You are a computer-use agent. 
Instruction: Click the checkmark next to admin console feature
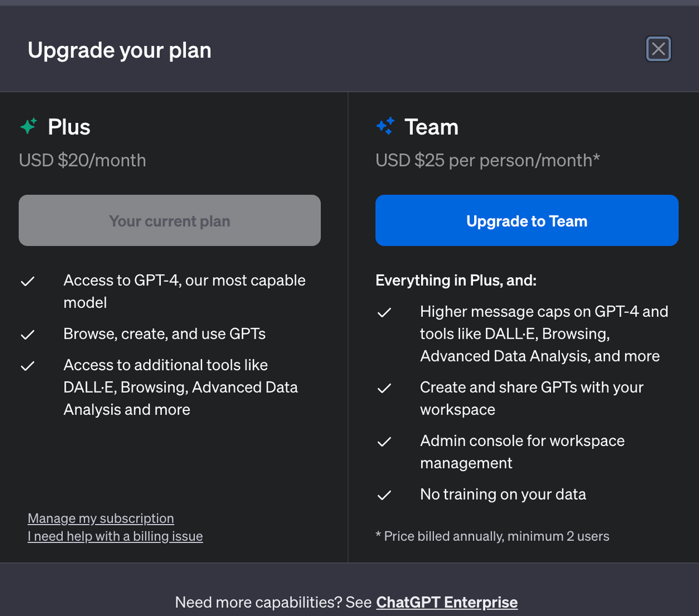[x=384, y=441]
